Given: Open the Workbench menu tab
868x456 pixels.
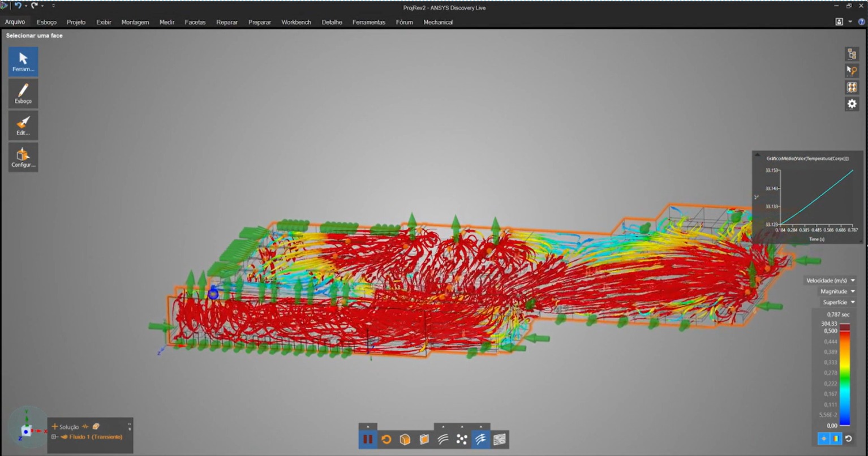Looking at the screenshot, I should [x=296, y=22].
